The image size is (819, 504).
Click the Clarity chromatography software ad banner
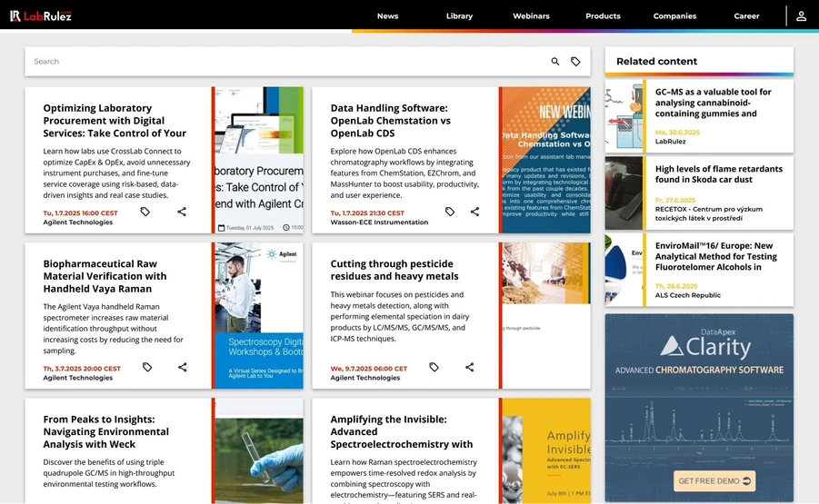coord(699,408)
